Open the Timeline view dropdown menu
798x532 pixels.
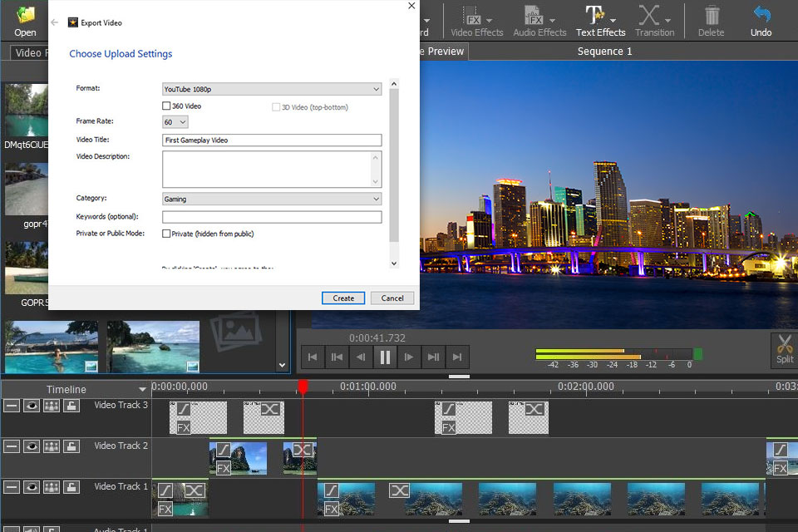142,390
